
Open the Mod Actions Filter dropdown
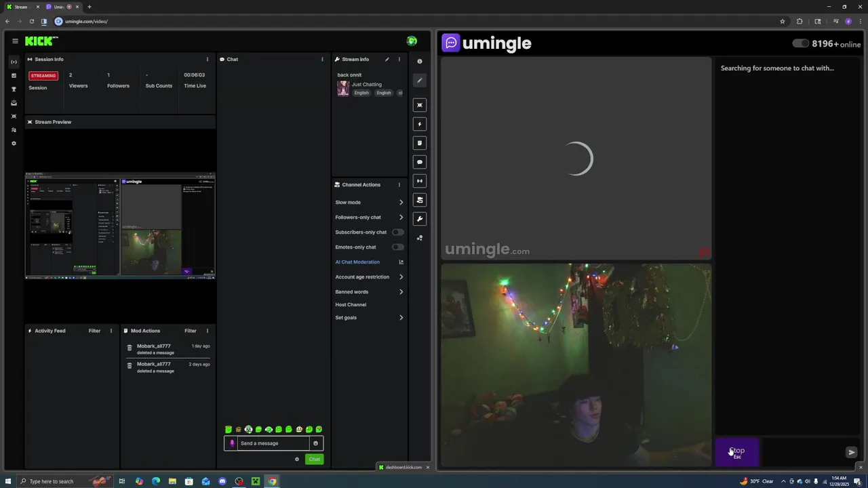coord(191,331)
